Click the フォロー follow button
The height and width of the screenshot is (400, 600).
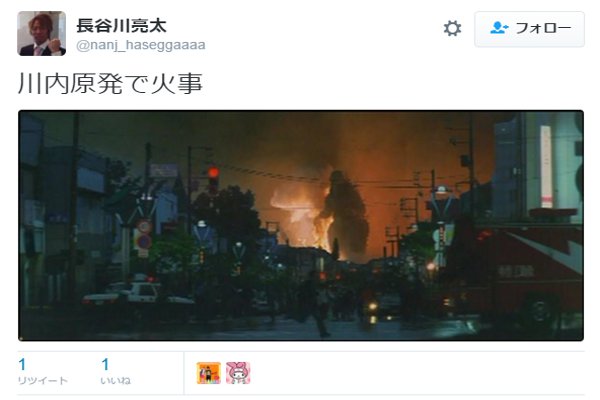pyautogui.click(x=529, y=29)
